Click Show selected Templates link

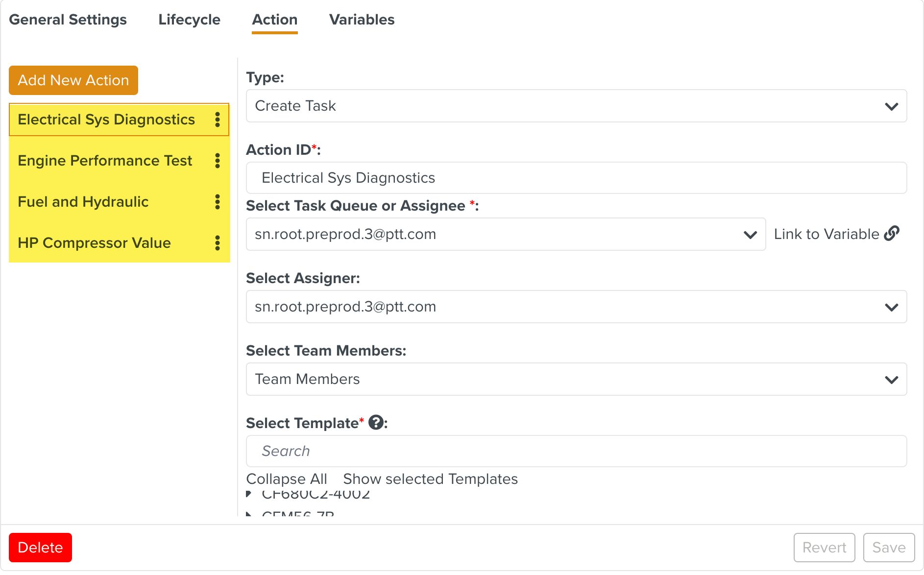pos(430,479)
